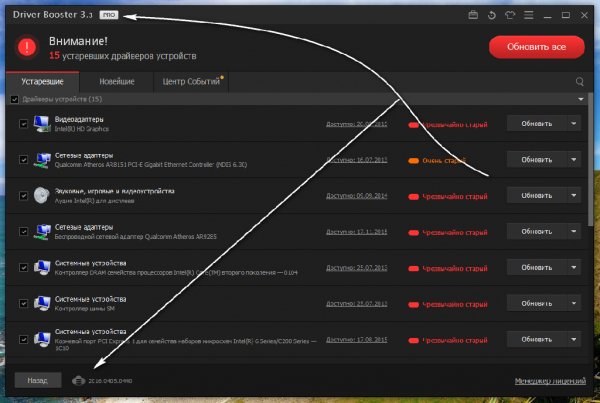Click Обновить for PCI Express root port
600x403 pixels.
click(536, 339)
